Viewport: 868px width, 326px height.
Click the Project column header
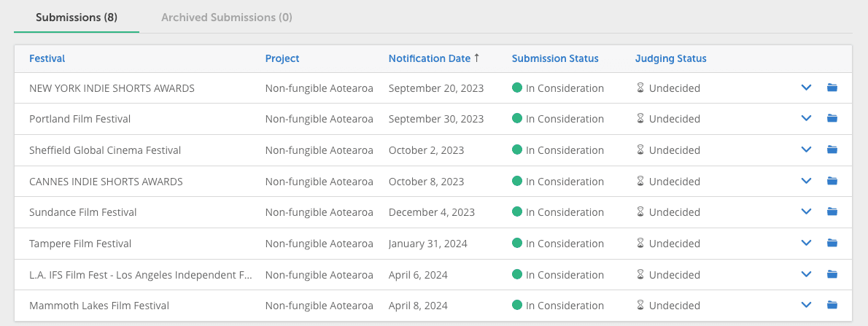click(282, 58)
